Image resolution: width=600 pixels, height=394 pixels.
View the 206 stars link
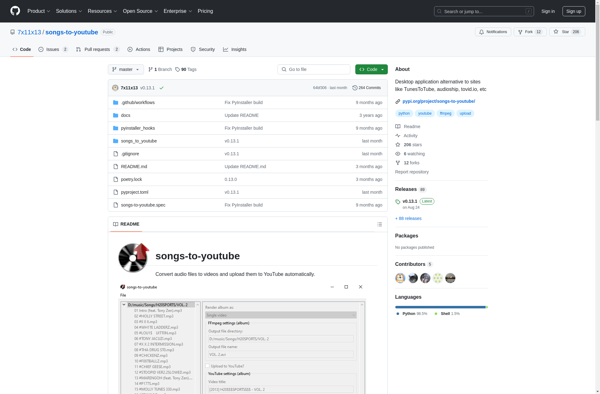pyautogui.click(x=409, y=145)
